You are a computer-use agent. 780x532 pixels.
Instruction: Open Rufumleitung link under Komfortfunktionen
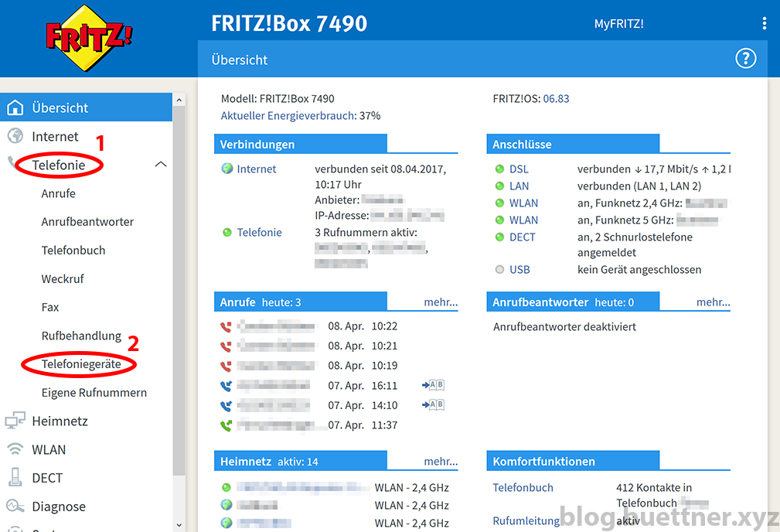526,520
